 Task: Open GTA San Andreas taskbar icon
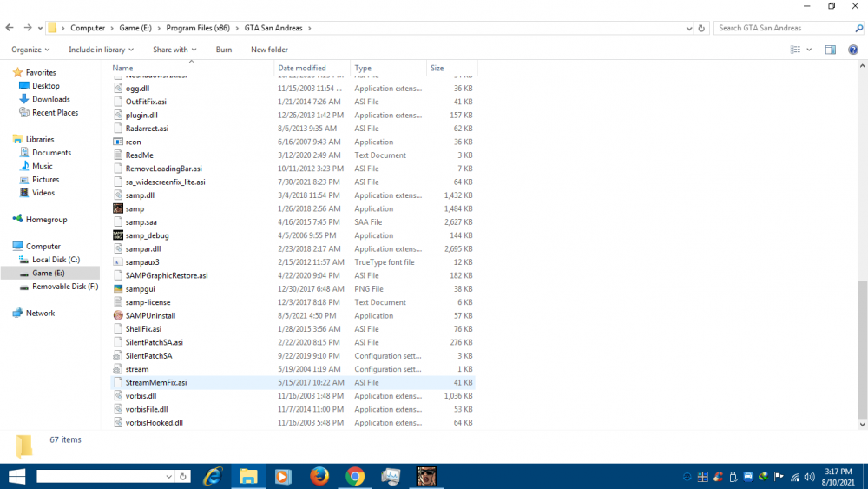[x=426, y=476]
